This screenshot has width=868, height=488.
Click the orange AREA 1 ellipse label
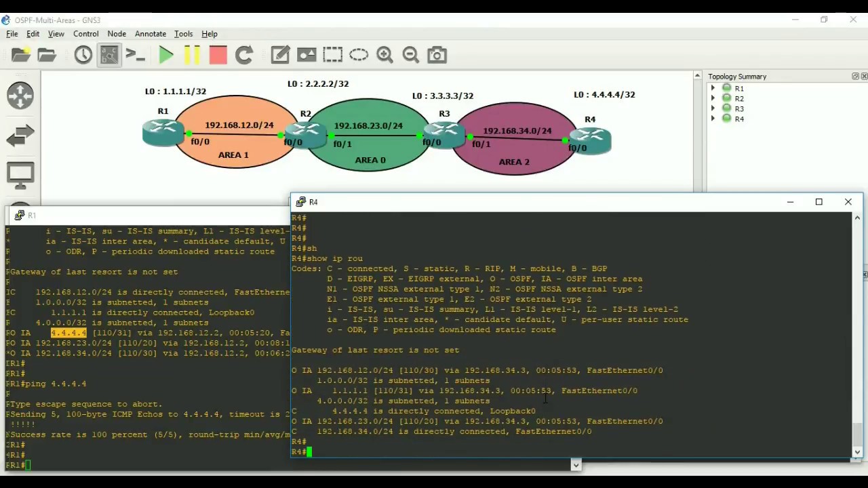[233, 155]
